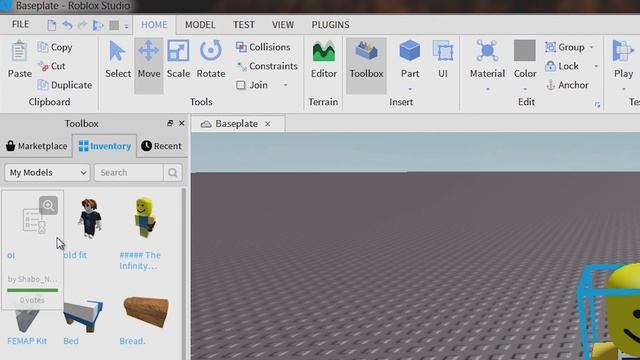Toggle Anchor on selection

pyautogui.click(x=567, y=85)
